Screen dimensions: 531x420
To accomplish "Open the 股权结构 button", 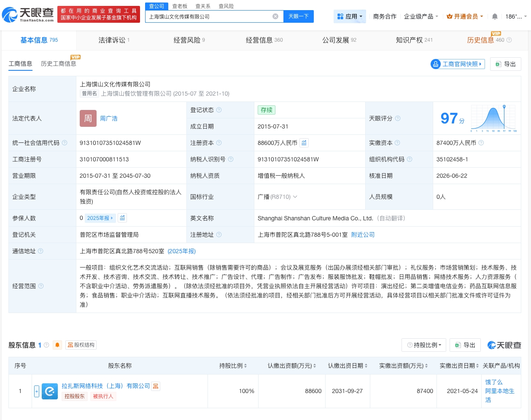I will (x=81, y=345).
